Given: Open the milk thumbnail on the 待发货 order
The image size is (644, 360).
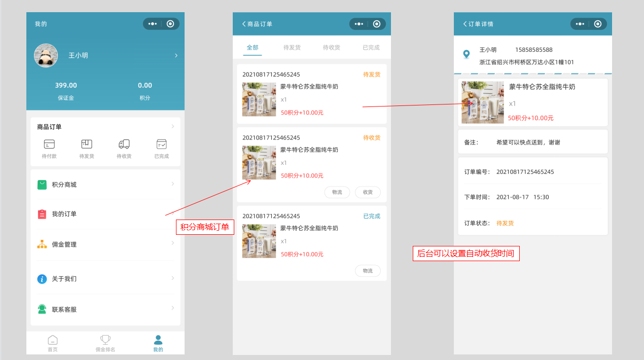Looking at the screenshot, I should coord(259,99).
